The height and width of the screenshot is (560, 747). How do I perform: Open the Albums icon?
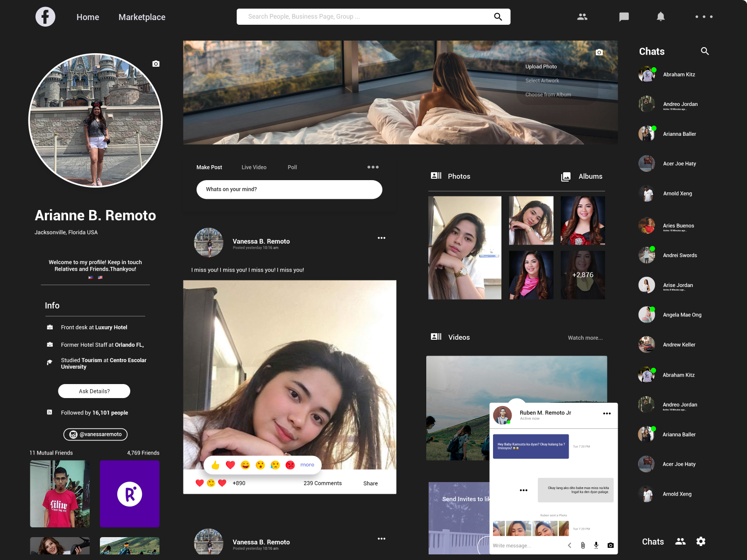[566, 176]
